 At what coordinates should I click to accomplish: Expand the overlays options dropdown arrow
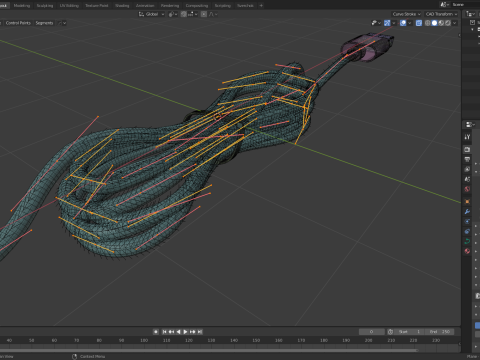point(410,23)
